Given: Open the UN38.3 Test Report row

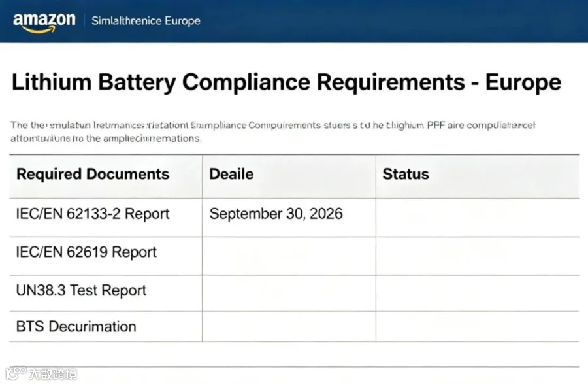Looking at the screenshot, I should pyautogui.click(x=295, y=293).
